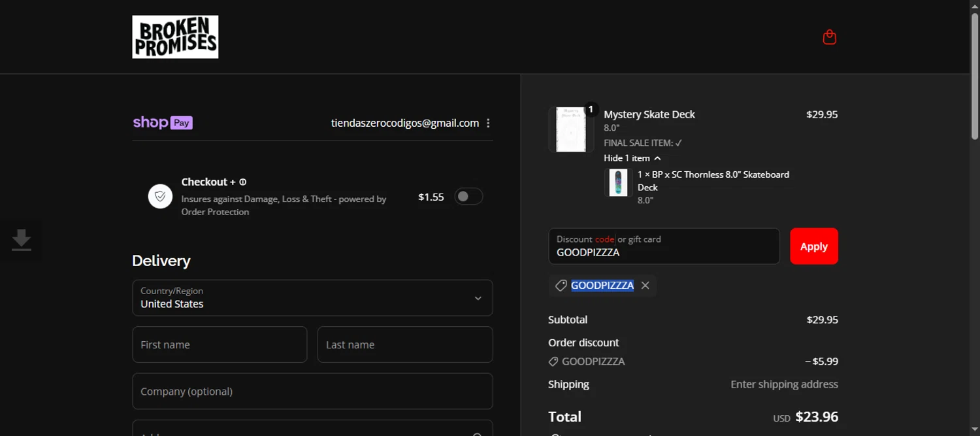The height and width of the screenshot is (436, 980).
Task: Click the Checkout + info icon
Action: click(x=243, y=182)
